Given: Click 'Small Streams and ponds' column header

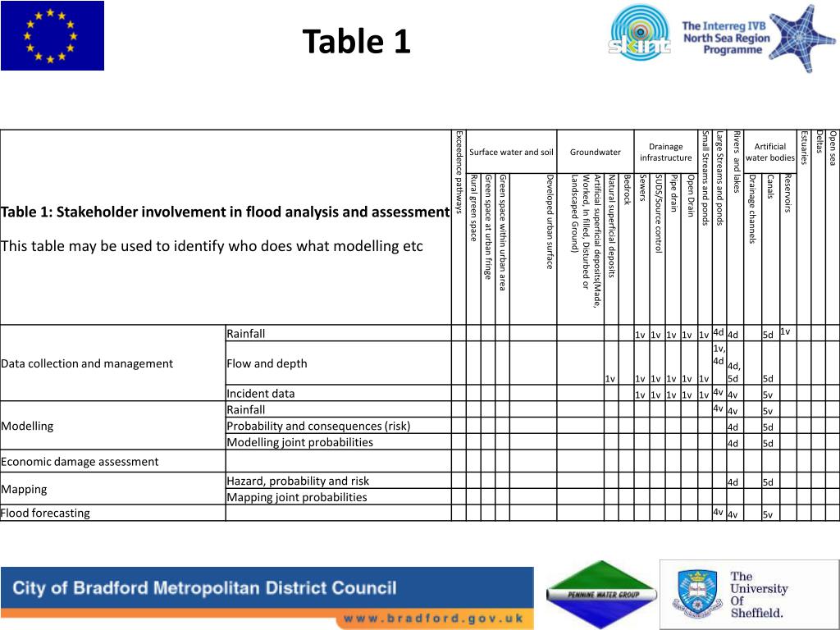Looking at the screenshot, I should coord(705,178).
